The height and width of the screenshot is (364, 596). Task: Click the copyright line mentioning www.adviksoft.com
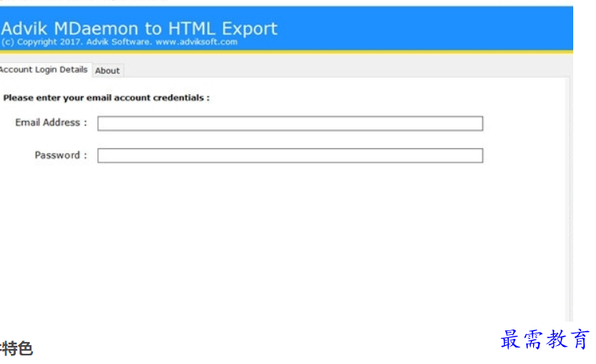(119, 42)
